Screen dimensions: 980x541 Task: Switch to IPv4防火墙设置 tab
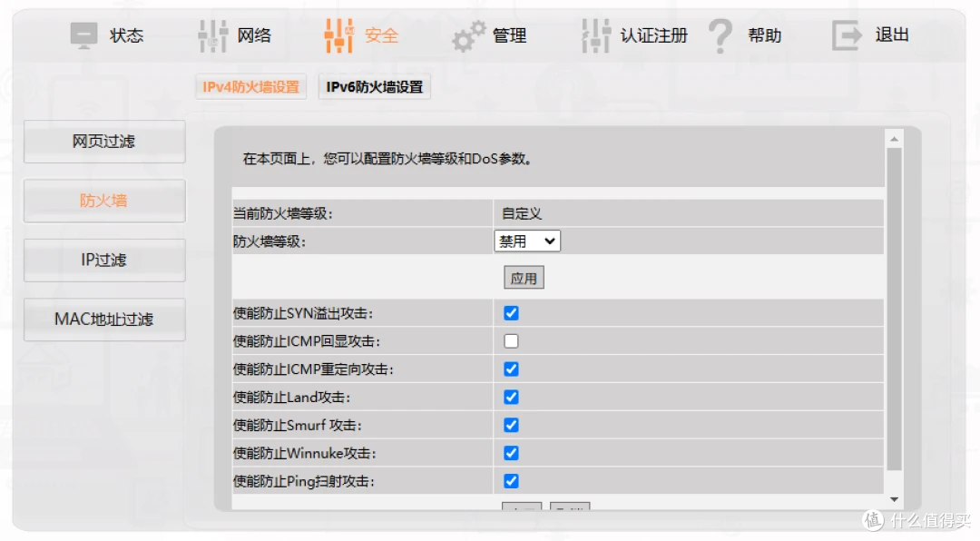[x=250, y=87]
